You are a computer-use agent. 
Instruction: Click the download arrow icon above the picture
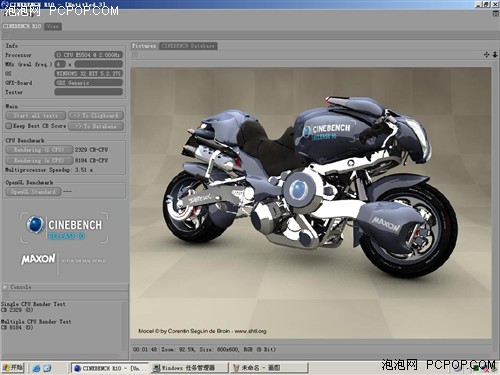coord(495,55)
